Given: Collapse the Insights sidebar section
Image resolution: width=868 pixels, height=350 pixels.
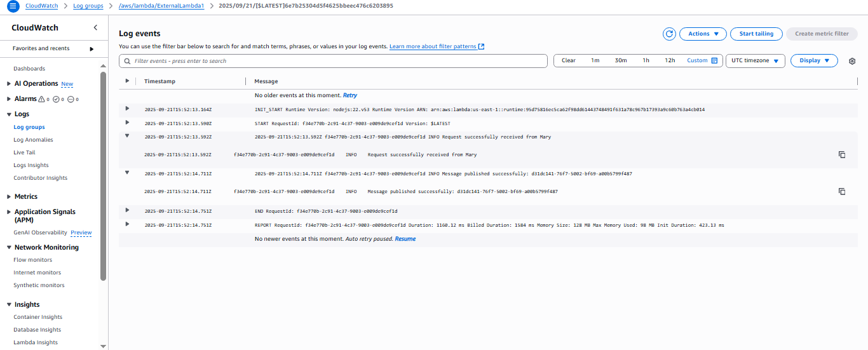Looking at the screenshot, I should point(8,305).
